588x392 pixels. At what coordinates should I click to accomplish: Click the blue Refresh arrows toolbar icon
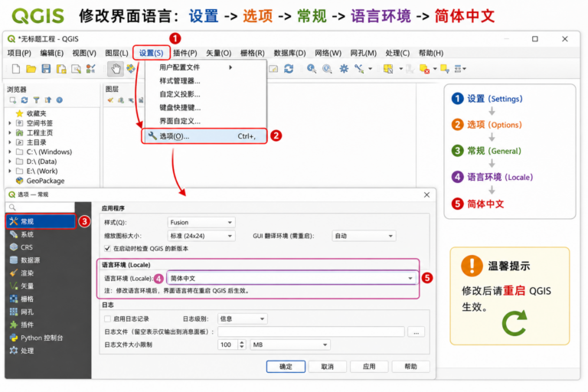pyautogui.click(x=289, y=69)
